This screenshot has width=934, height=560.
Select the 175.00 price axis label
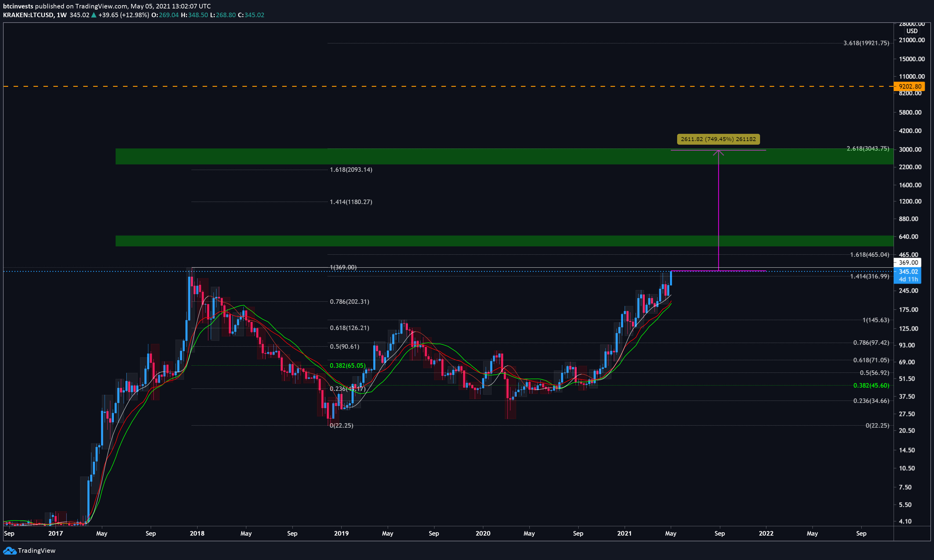[909, 310]
